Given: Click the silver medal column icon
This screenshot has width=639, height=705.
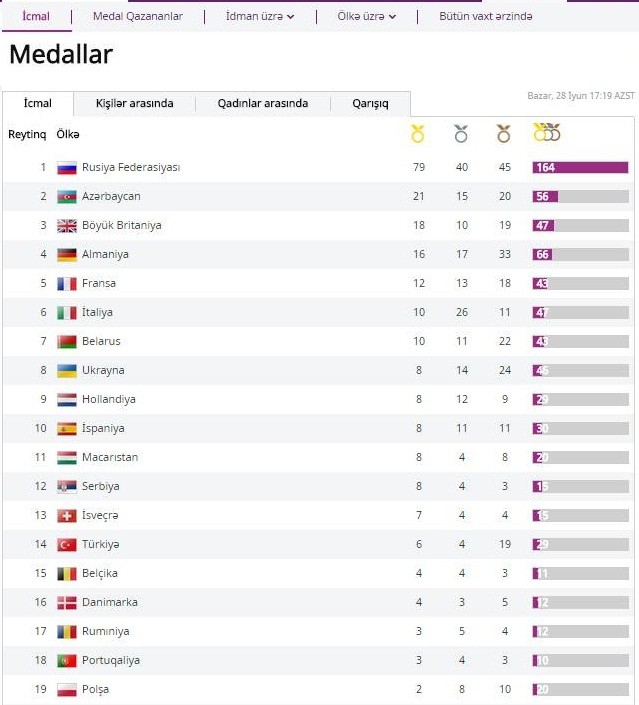Looking at the screenshot, I should pyautogui.click(x=461, y=133).
